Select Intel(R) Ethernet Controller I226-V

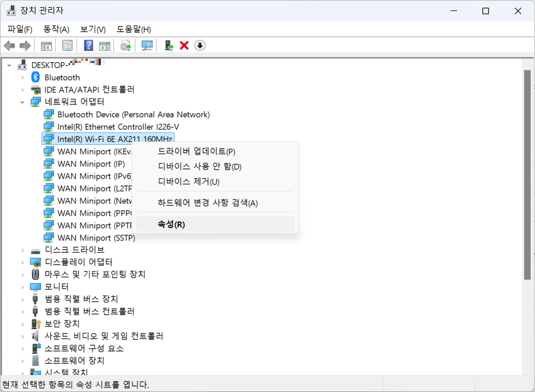pos(118,127)
